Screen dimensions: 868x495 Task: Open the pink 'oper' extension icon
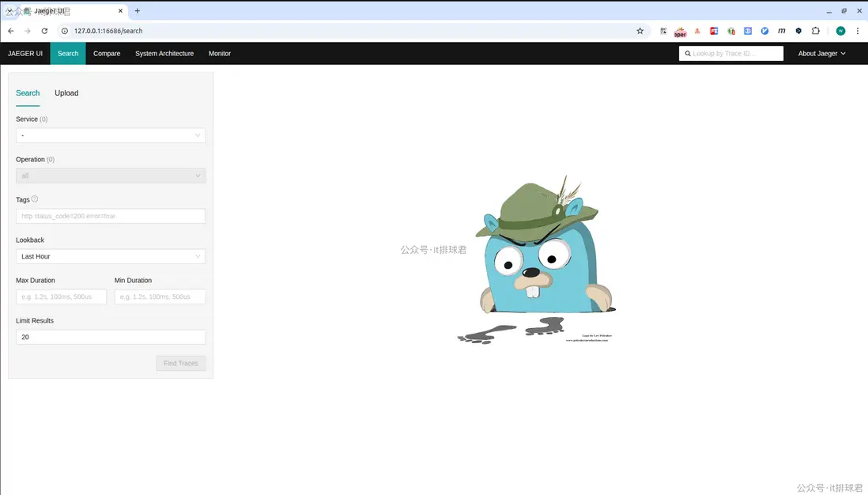(x=681, y=32)
